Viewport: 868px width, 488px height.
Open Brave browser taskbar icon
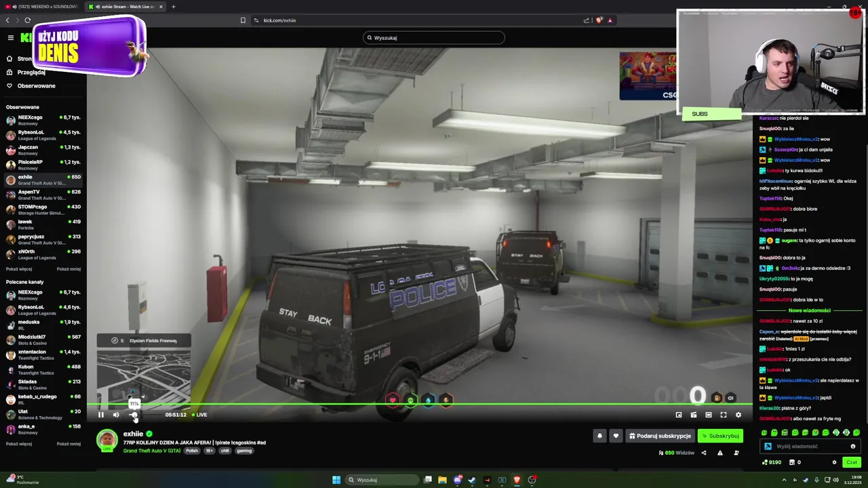click(x=517, y=480)
